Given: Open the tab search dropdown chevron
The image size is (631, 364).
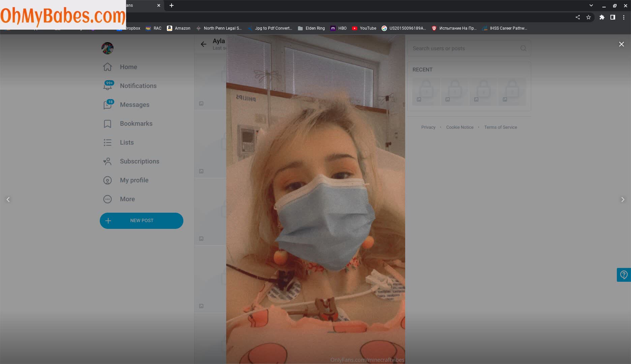Looking at the screenshot, I should (591, 5).
